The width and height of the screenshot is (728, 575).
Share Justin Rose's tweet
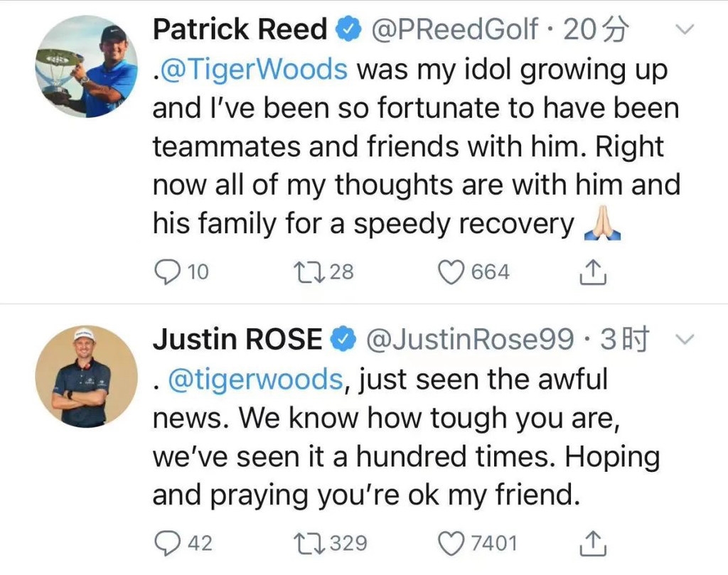[593, 544]
